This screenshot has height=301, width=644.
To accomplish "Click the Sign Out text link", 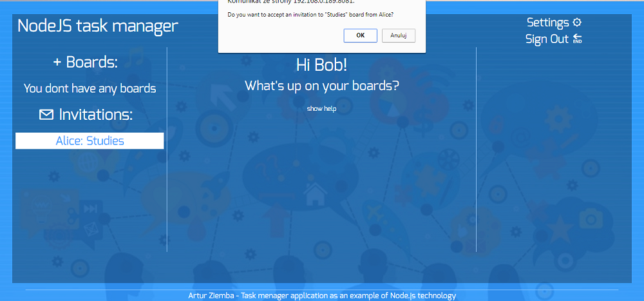I will (547, 39).
